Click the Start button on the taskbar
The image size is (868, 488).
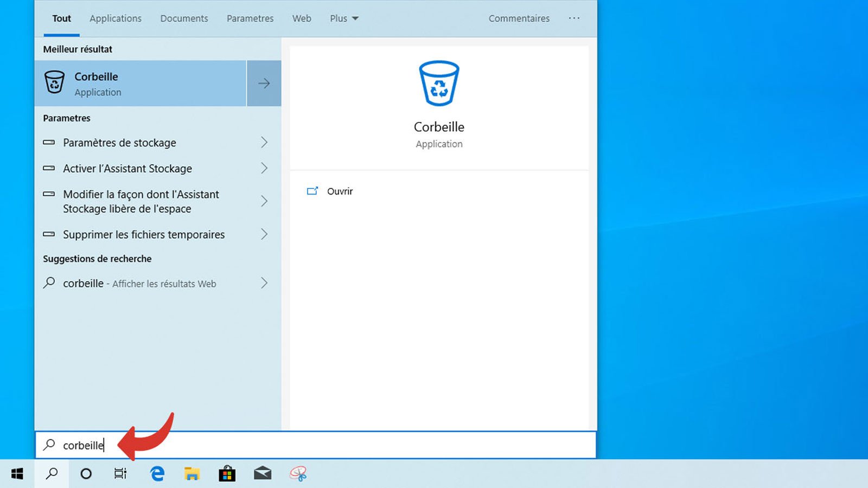(x=16, y=473)
